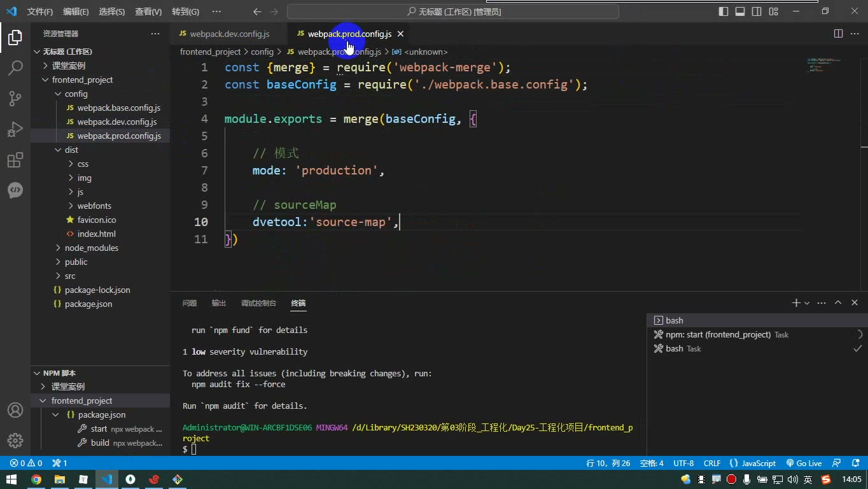This screenshot has width=868, height=489.
Task: Open the Search view in activity bar
Action: (x=15, y=67)
